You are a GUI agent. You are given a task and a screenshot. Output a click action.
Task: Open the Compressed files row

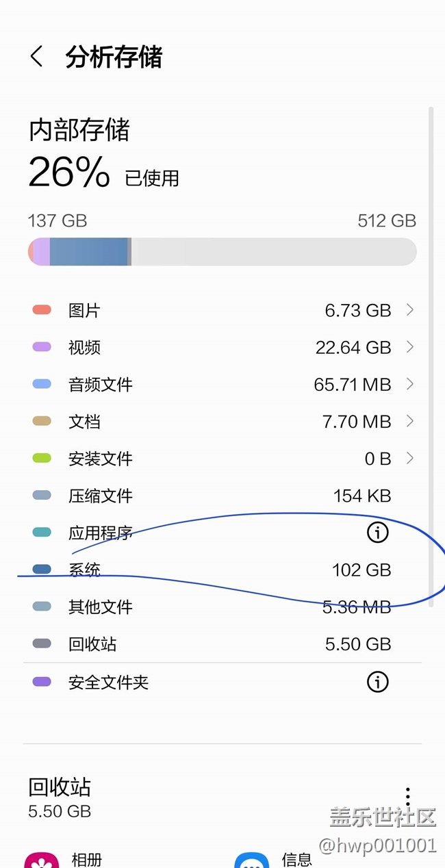pos(219,496)
